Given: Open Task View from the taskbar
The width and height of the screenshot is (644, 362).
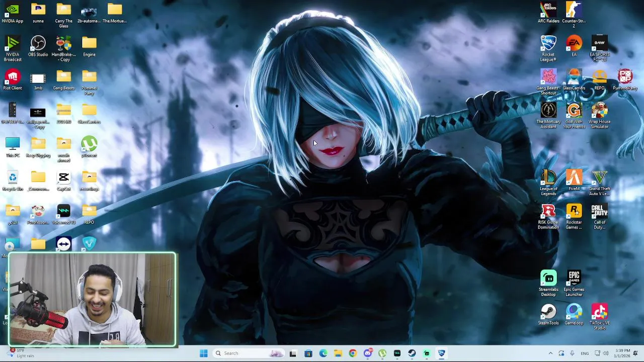Looking at the screenshot, I should 293,353.
